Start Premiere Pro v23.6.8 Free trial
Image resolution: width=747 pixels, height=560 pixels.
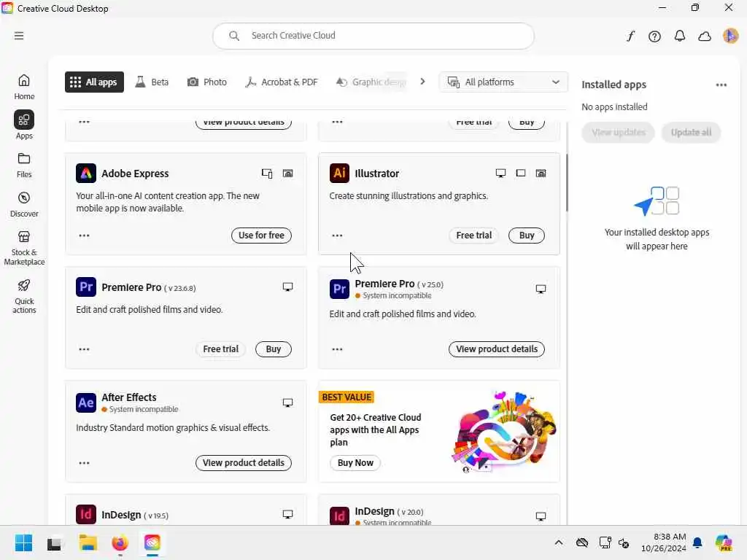(x=220, y=349)
